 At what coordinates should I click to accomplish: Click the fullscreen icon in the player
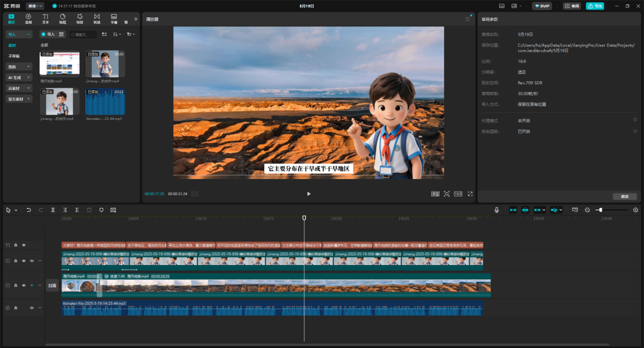[x=470, y=194]
